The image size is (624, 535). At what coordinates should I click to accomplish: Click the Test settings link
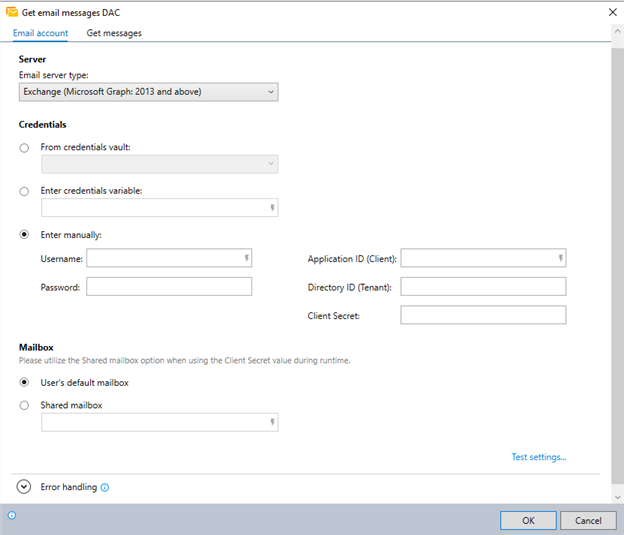538,457
